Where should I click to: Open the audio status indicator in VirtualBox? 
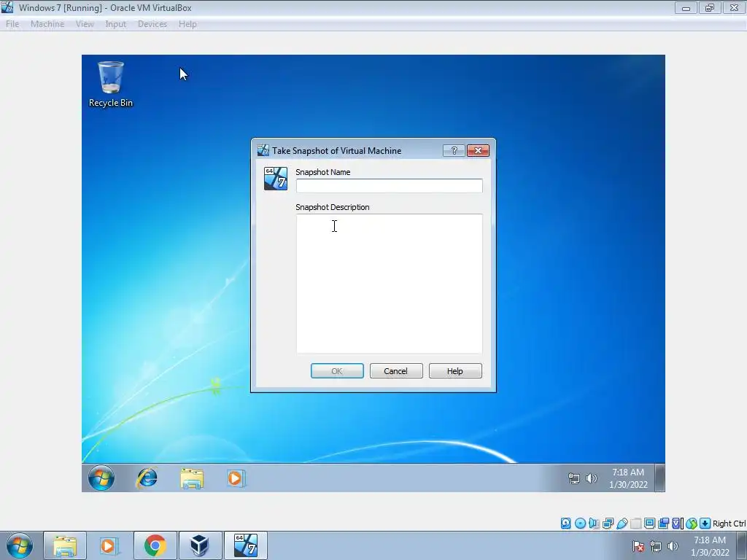coord(594,524)
